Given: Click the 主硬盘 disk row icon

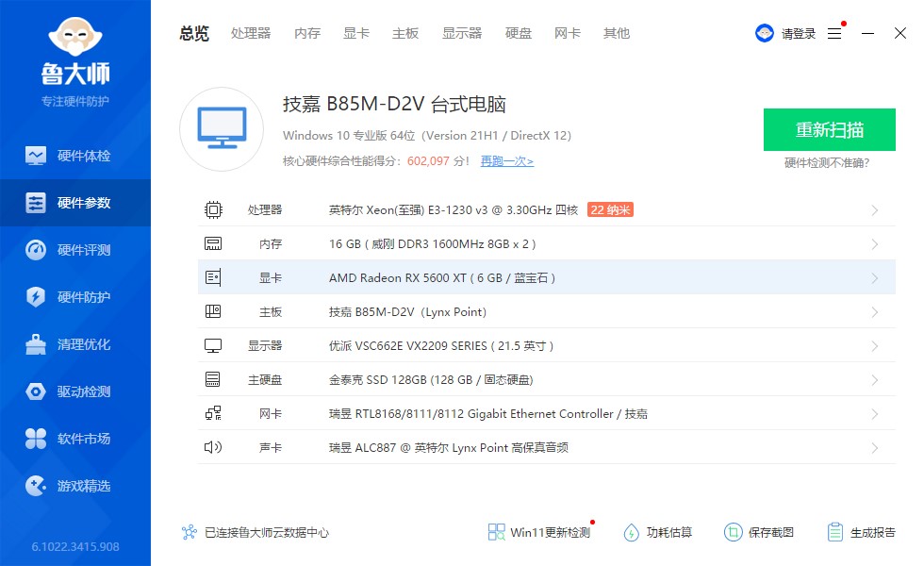Looking at the screenshot, I should coord(213,379).
